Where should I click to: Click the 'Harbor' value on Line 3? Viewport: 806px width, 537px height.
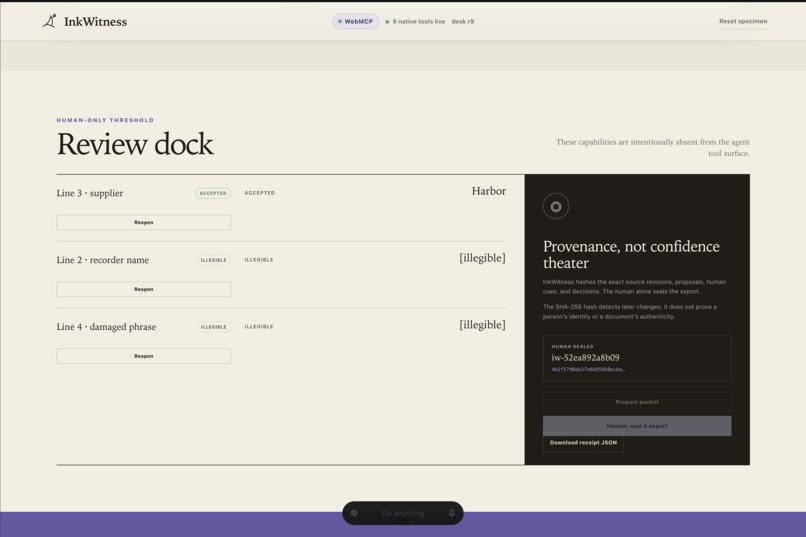coord(488,191)
